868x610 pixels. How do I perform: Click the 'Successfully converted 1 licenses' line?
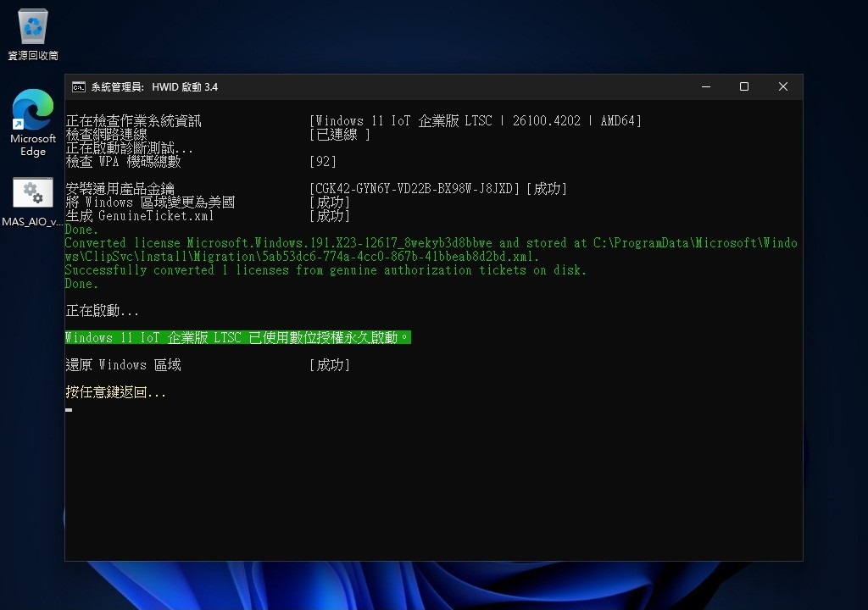coord(325,270)
